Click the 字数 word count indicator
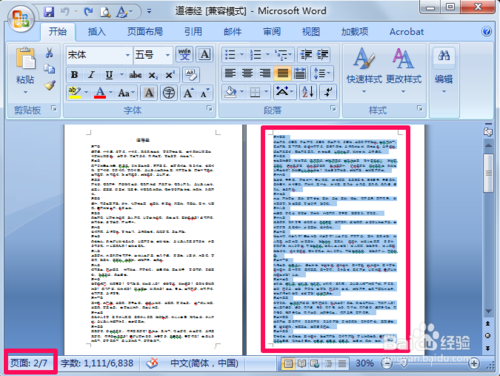Viewport: 500px width, 376px height. pyautogui.click(x=97, y=363)
